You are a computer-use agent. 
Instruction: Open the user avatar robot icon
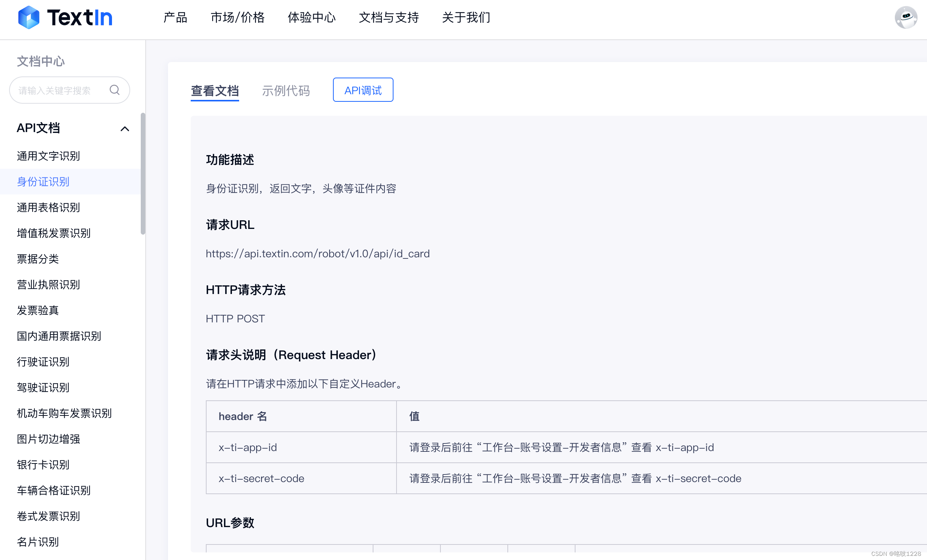coord(905,17)
